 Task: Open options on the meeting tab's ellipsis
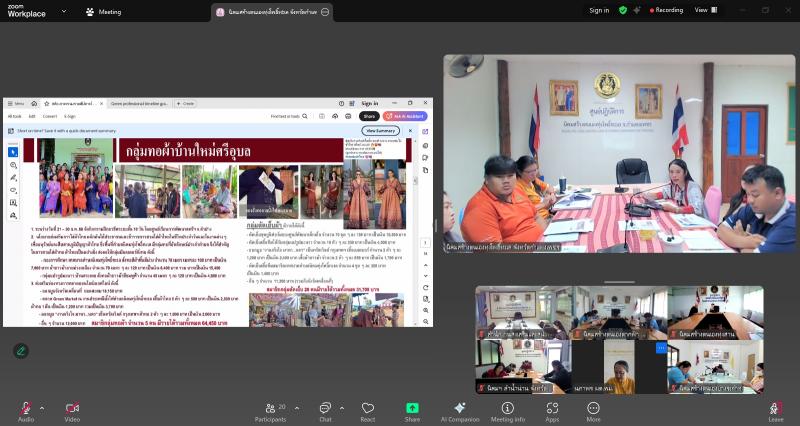[325, 12]
